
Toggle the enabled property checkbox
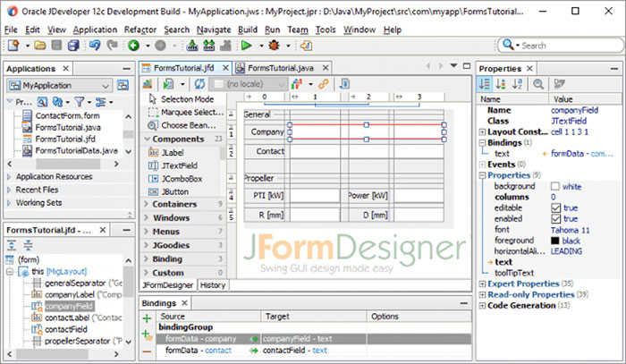click(555, 219)
